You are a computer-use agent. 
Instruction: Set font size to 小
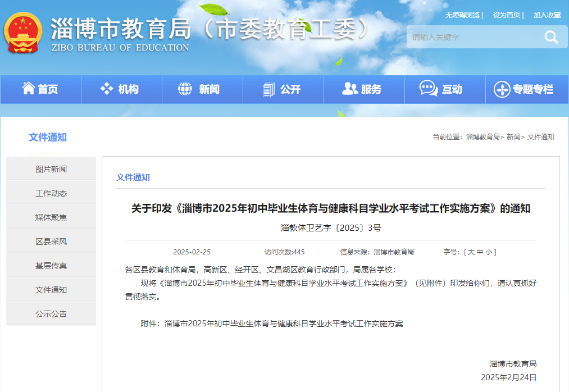click(x=489, y=252)
